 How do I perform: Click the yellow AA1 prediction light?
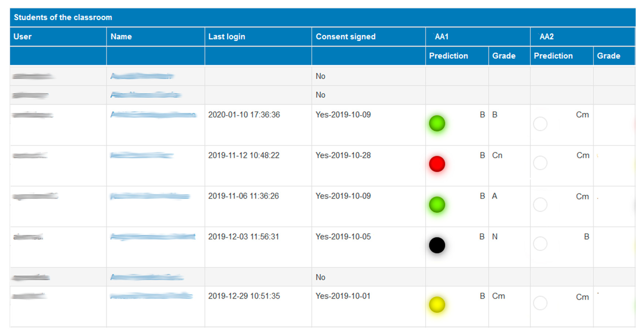437,304
